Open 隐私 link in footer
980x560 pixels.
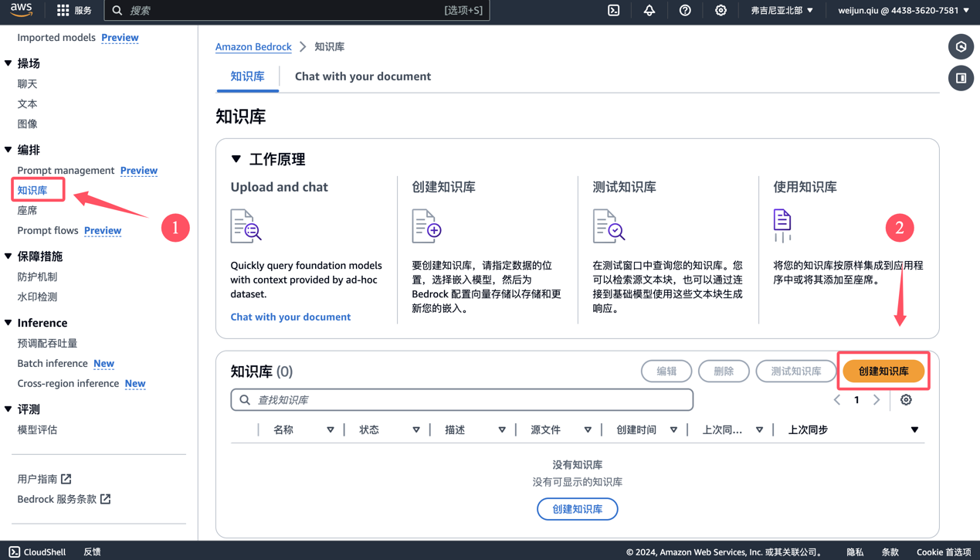(855, 552)
